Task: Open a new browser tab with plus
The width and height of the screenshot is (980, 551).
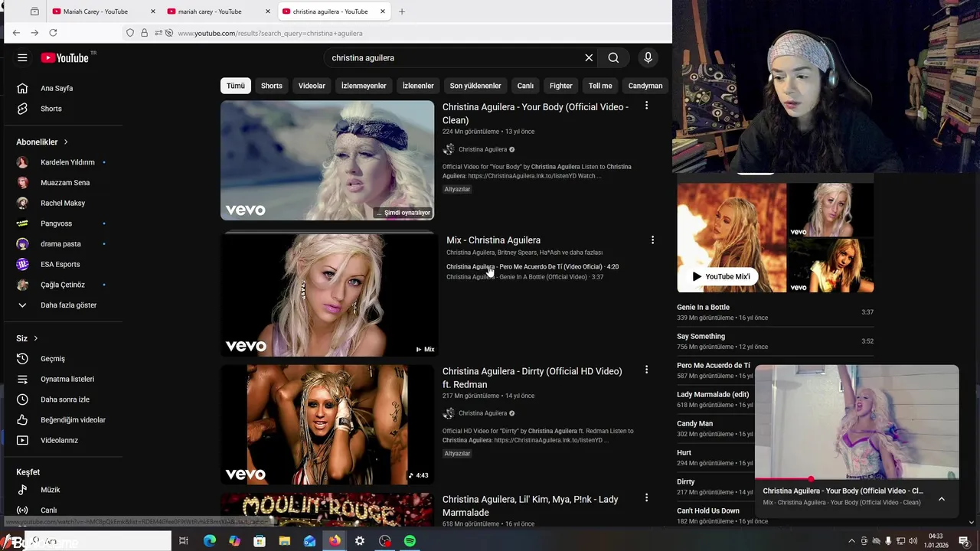Action: tap(402, 11)
